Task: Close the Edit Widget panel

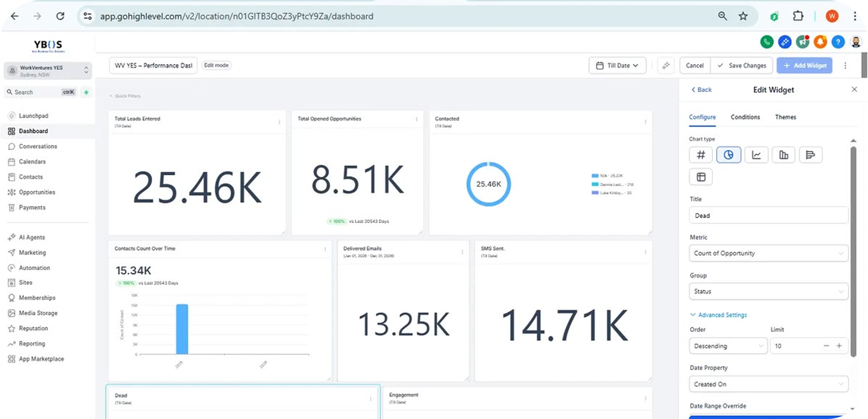Action: click(x=854, y=89)
